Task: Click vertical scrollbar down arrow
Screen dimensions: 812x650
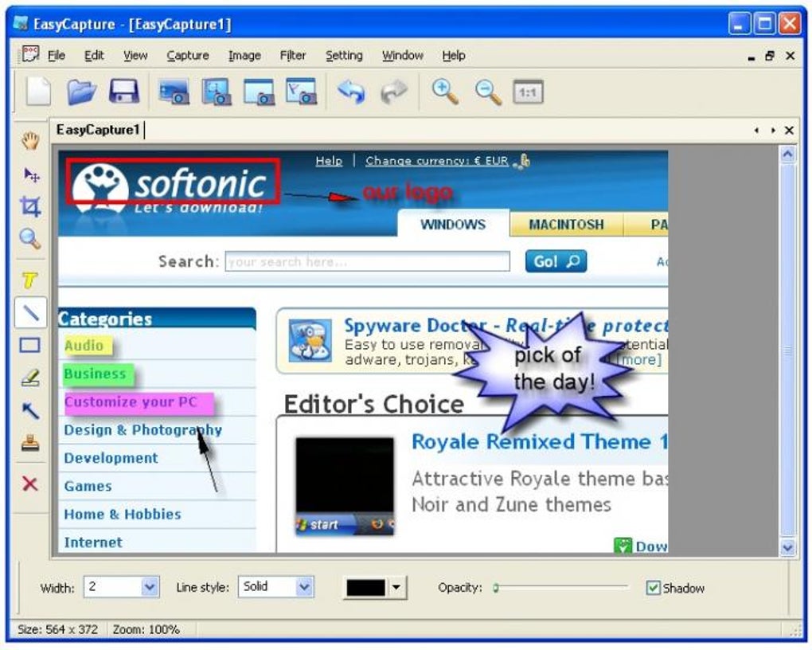Action: (787, 547)
